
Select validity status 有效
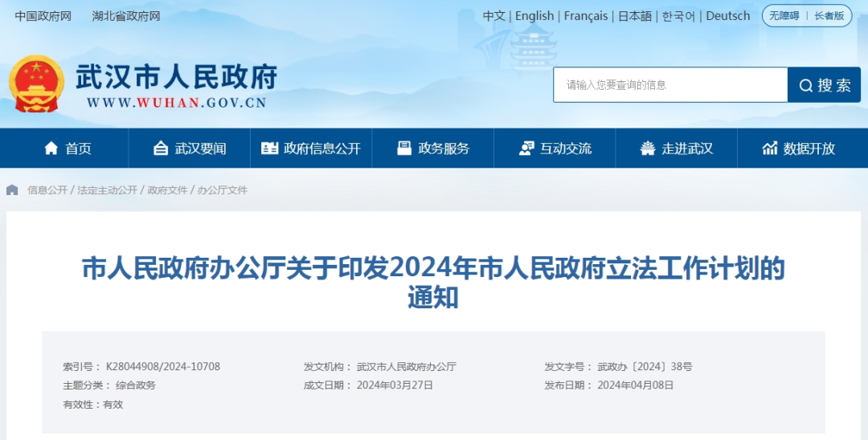(x=113, y=405)
